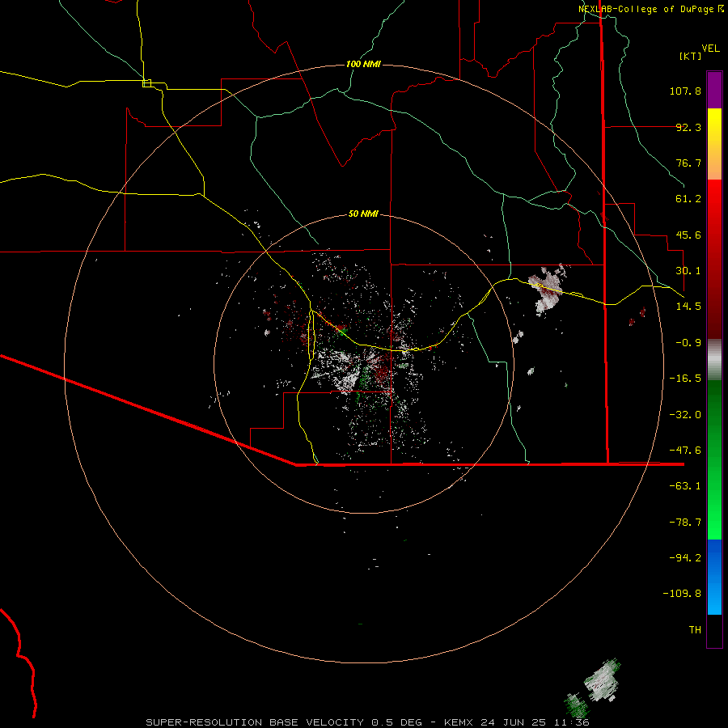Click the gray echo cluster at the northeast

pyautogui.click(x=548, y=290)
